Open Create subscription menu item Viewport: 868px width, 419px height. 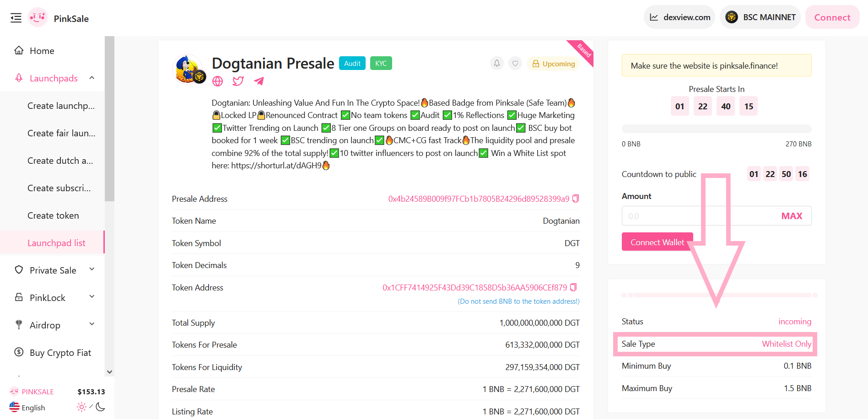pyautogui.click(x=59, y=188)
